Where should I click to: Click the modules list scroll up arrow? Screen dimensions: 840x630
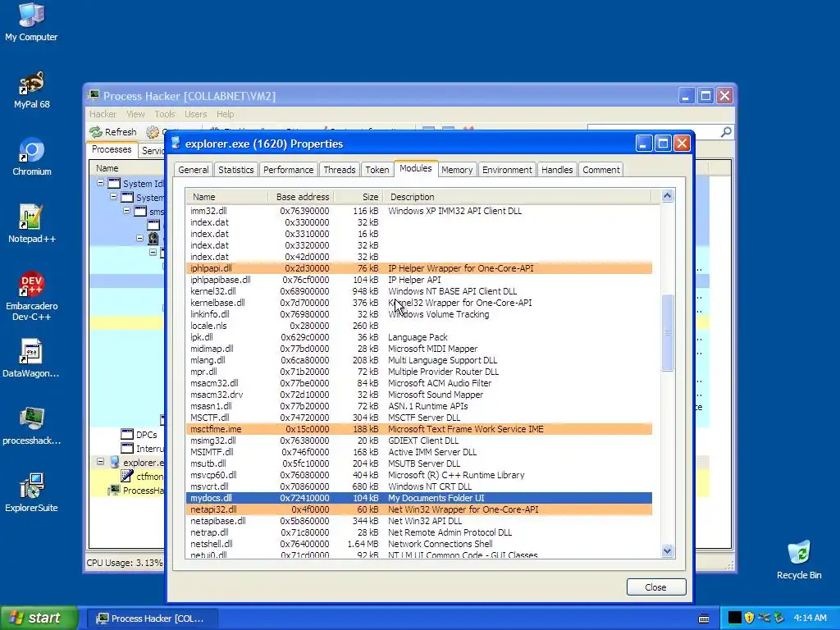[x=667, y=195]
